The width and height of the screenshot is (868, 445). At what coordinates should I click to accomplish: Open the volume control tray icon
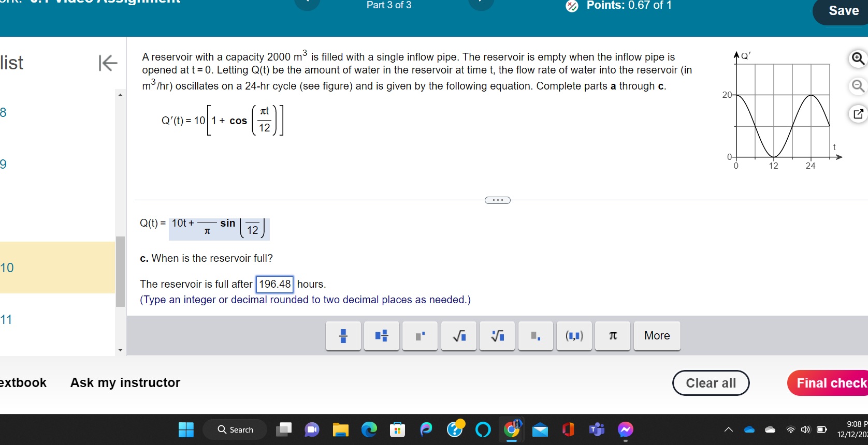coord(805,429)
